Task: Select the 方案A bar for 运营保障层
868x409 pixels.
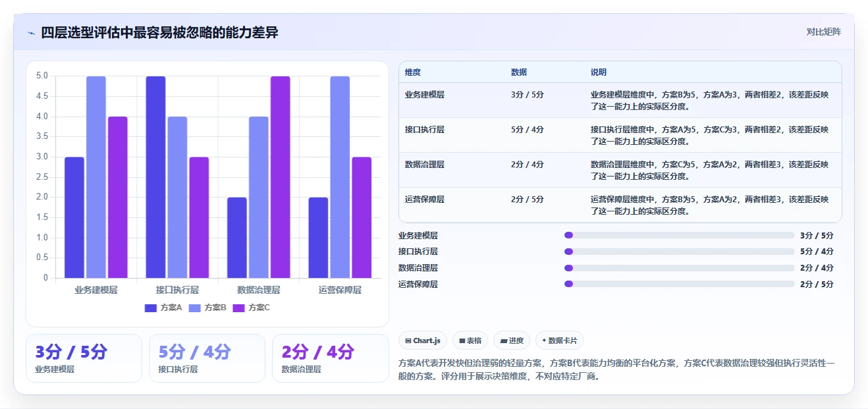Action: [x=318, y=238]
